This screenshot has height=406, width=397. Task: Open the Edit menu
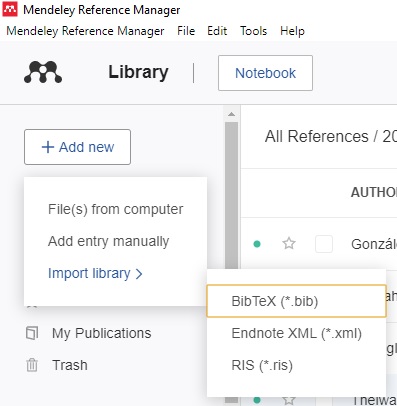coord(217,31)
